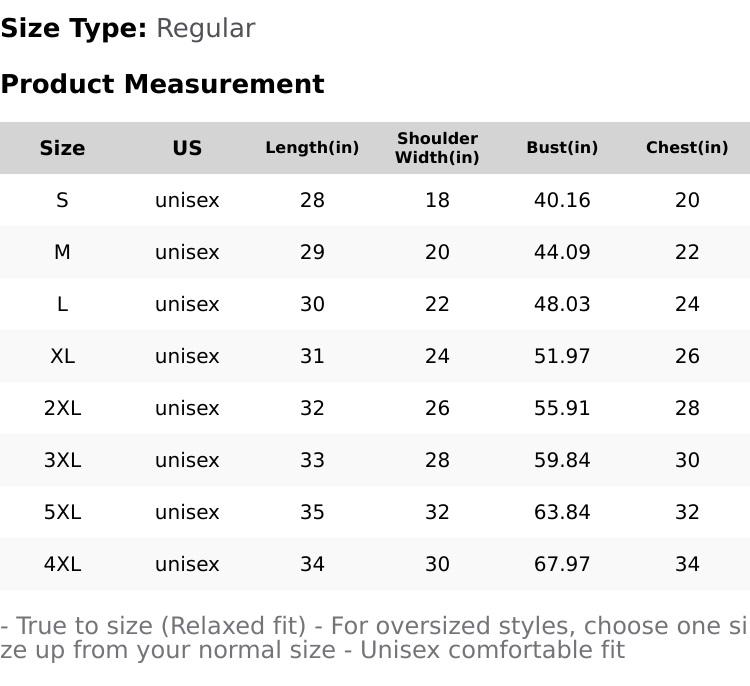This screenshot has width=750, height=686.
Task: Click the bust value 40.16
Action: point(562,200)
